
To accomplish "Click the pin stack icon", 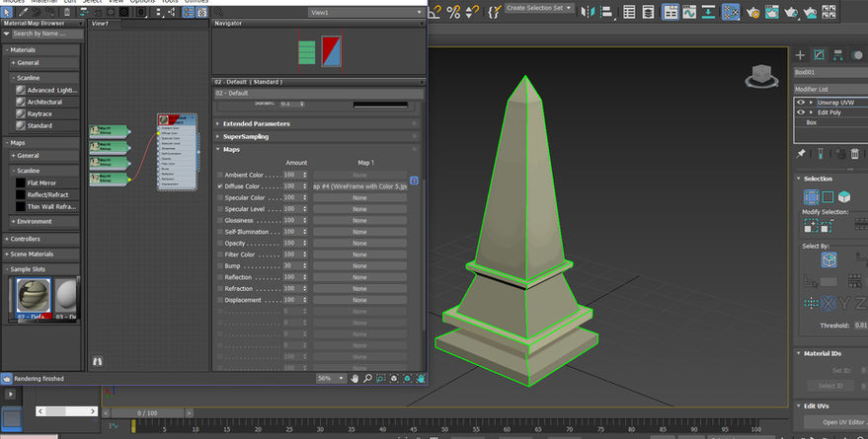I will coord(801,154).
